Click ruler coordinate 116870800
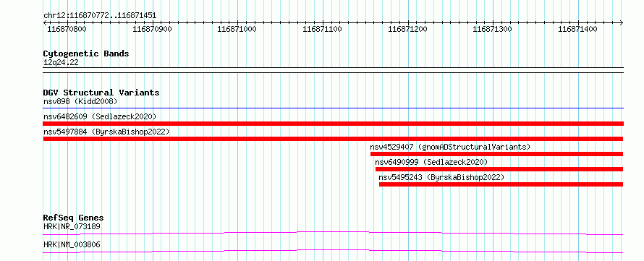 tap(67, 29)
